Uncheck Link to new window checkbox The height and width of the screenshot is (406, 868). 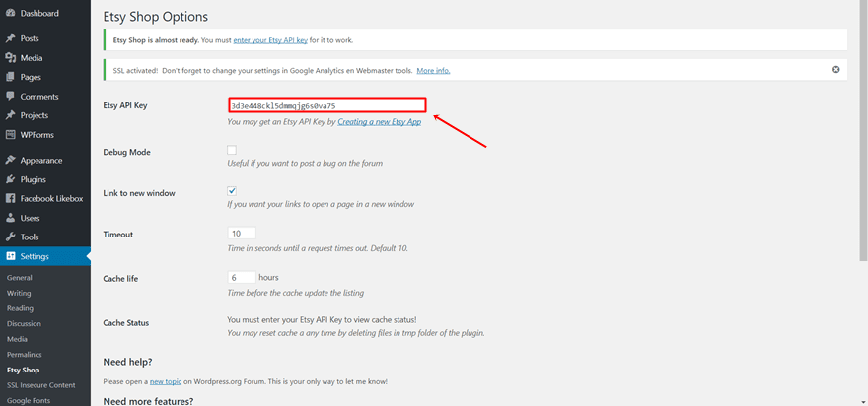point(232,191)
